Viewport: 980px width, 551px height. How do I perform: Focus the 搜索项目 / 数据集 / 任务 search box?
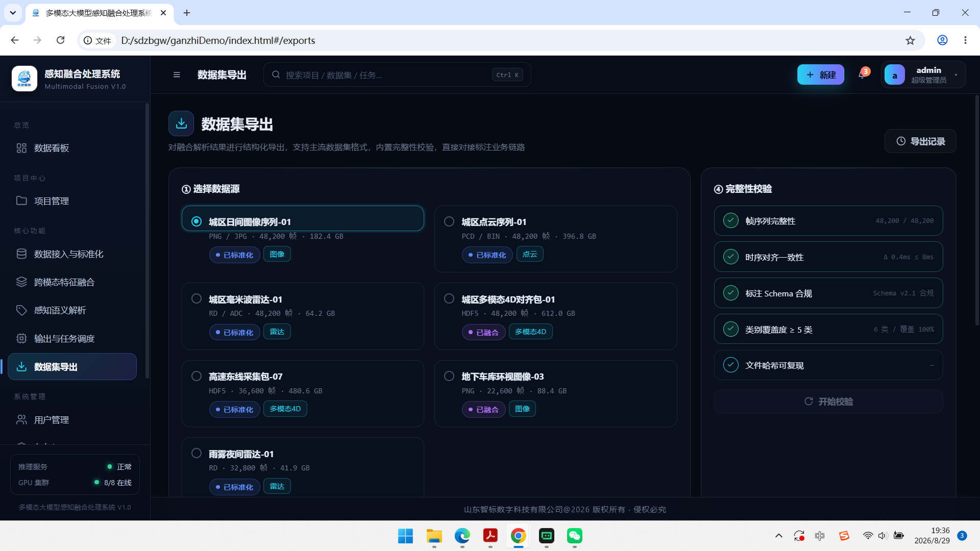(x=397, y=75)
